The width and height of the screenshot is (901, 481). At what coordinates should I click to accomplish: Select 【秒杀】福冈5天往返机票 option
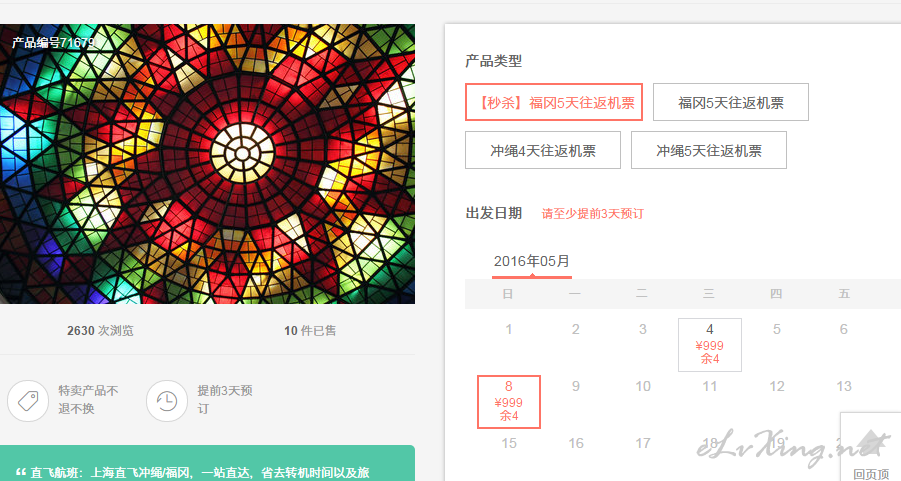[554, 102]
